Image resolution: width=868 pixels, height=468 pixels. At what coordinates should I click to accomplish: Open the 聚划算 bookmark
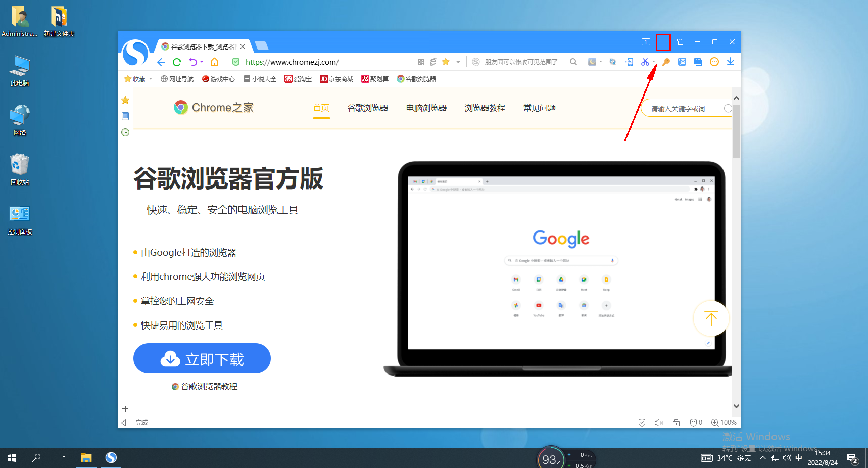pos(375,79)
